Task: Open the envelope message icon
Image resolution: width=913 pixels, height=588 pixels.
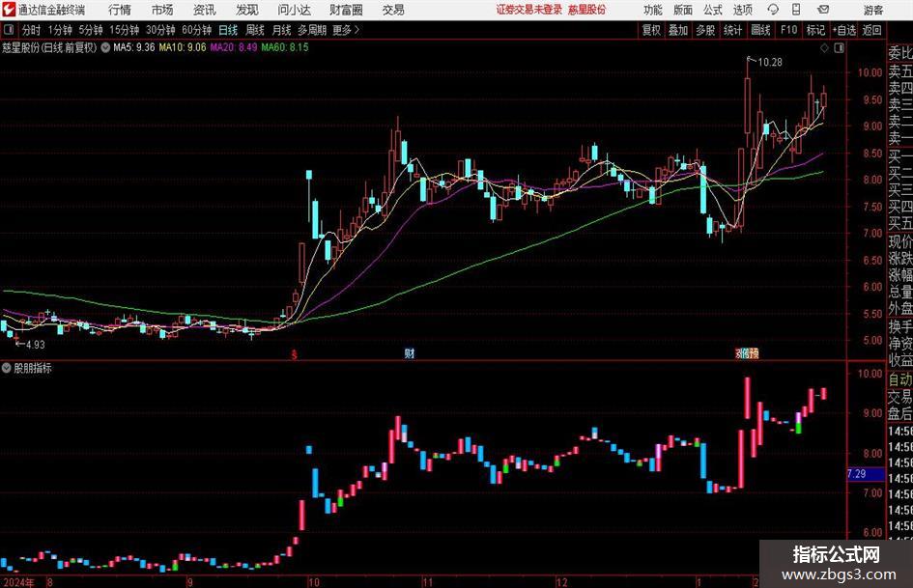Action: [823, 10]
